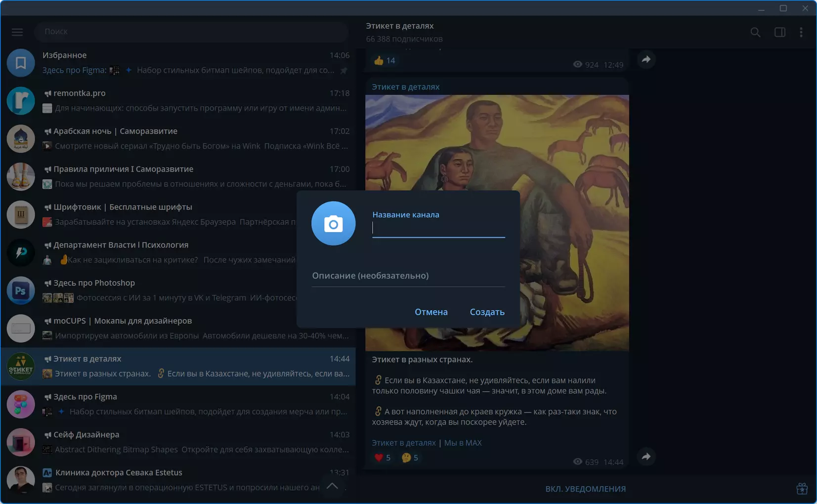This screenshot has width=817, height=504.
Task: Open Клиника доктора Севака Estetus chat
Action: coord(178,480)
